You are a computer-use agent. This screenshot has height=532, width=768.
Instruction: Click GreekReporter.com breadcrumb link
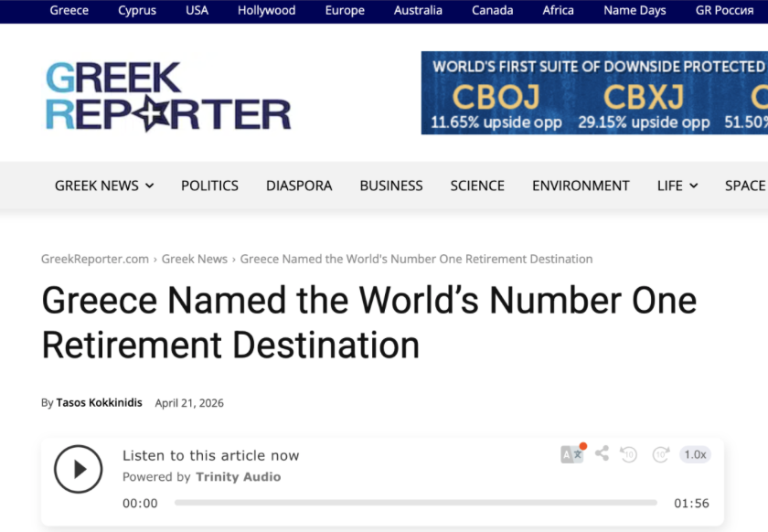click(x=95, y=260)
